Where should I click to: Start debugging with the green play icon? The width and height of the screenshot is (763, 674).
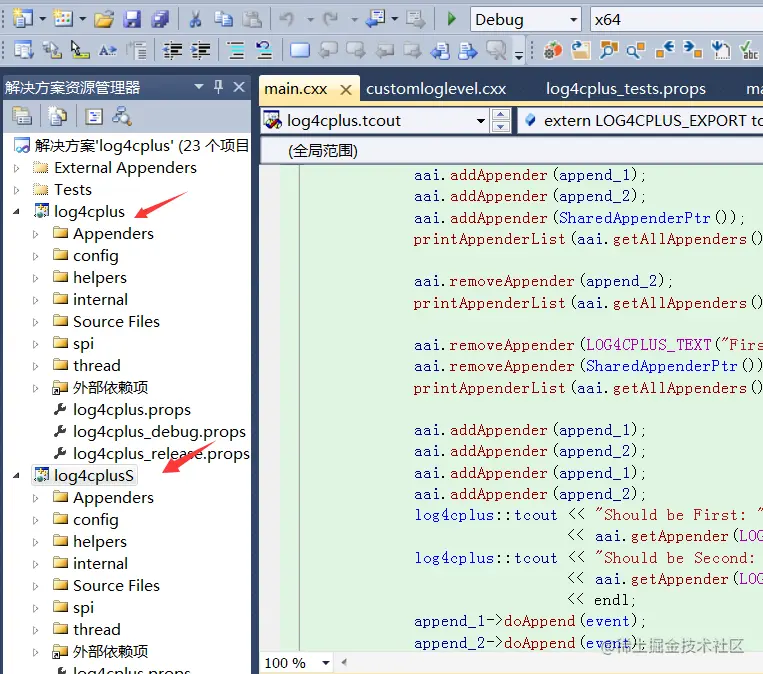pos(452,19)
